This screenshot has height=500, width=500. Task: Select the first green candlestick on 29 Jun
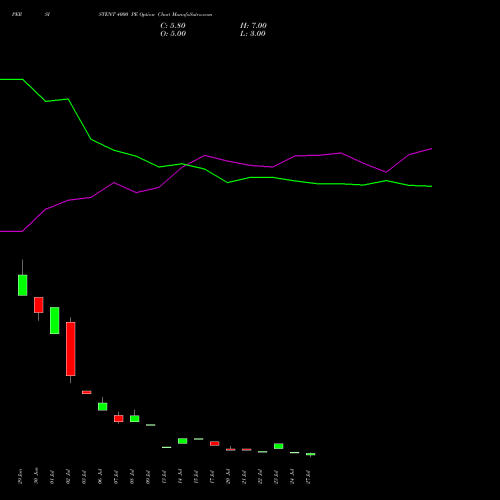pos(23,285)
